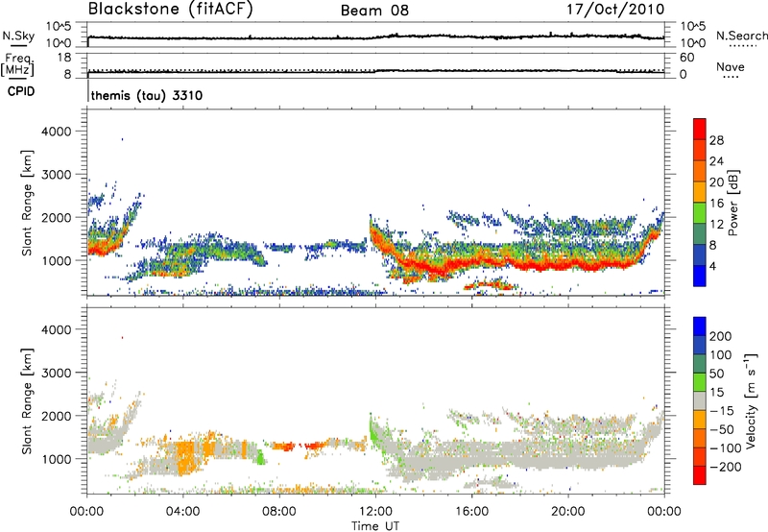Click the '3000' tick on the velocity panel
This screenshot has height=532, width=768.
56,373
